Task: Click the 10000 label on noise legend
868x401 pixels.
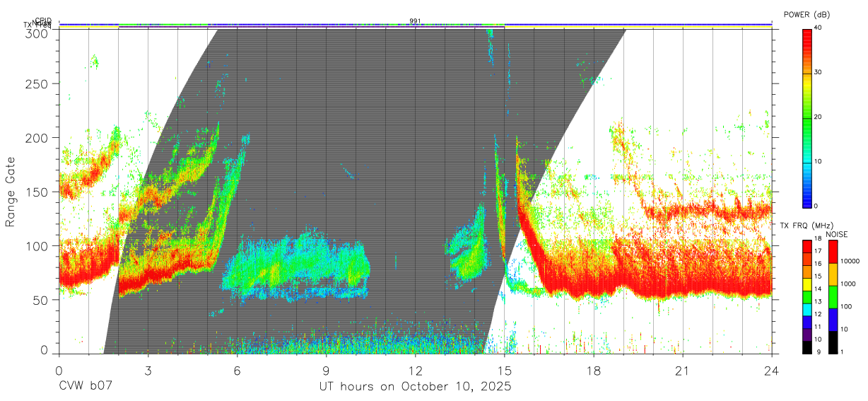Action: click(851, 261)
